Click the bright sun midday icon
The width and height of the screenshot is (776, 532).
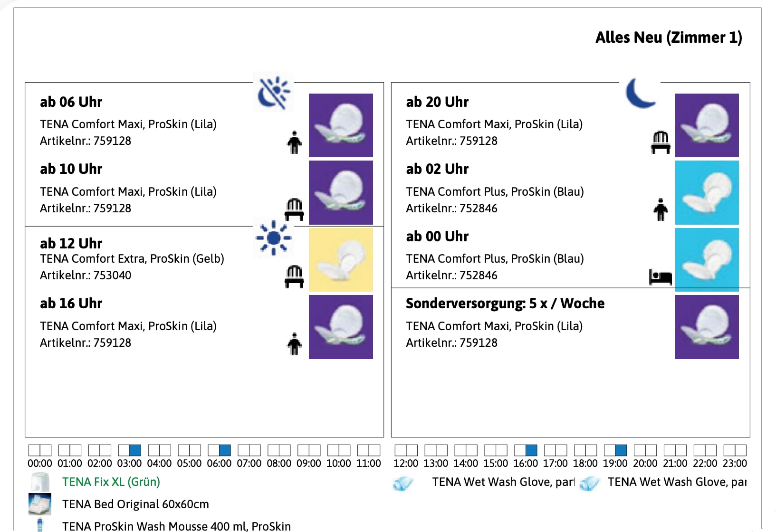(x=273, y=237)
